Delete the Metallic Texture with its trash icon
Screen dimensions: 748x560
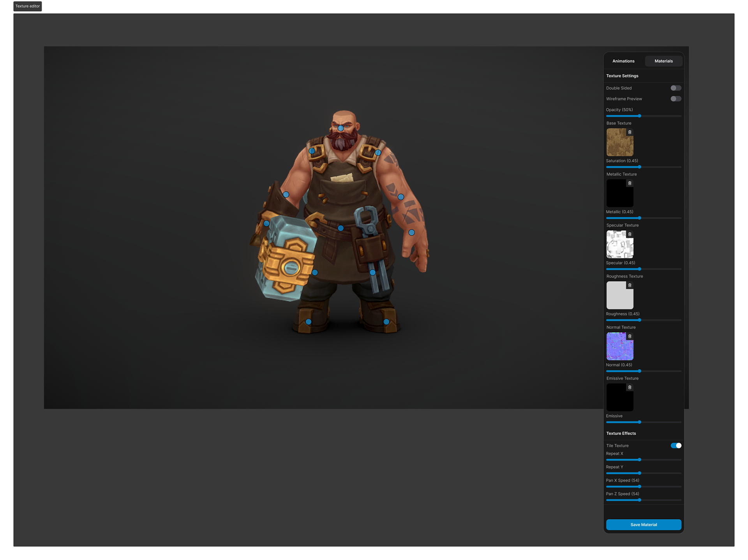[x=630, y=183]
